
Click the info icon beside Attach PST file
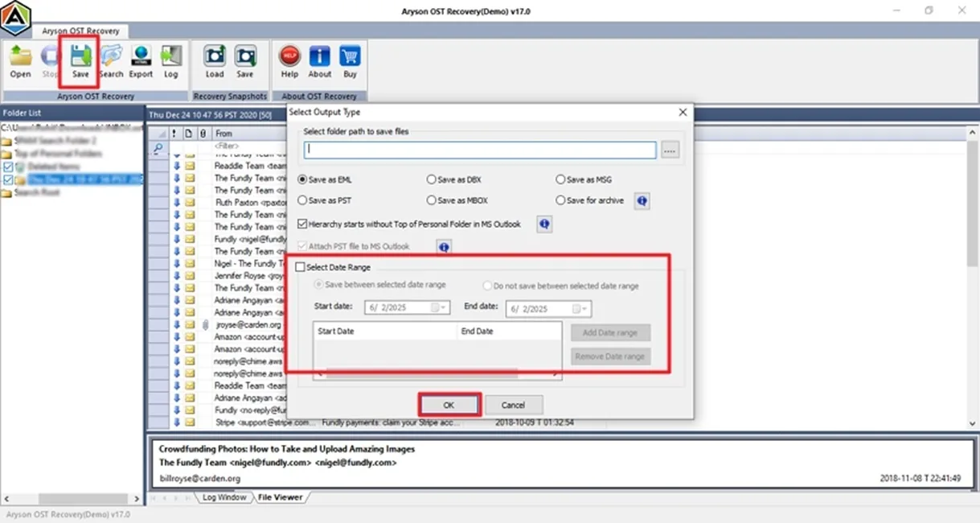[x=443, y=246]
